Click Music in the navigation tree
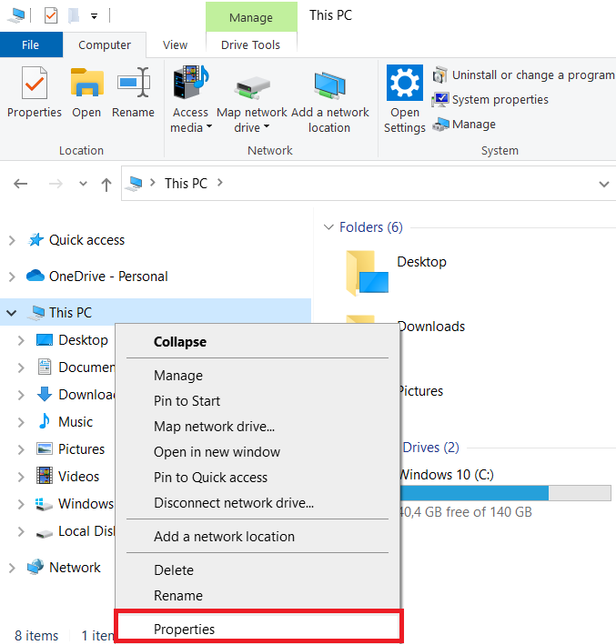 point(75,422)
